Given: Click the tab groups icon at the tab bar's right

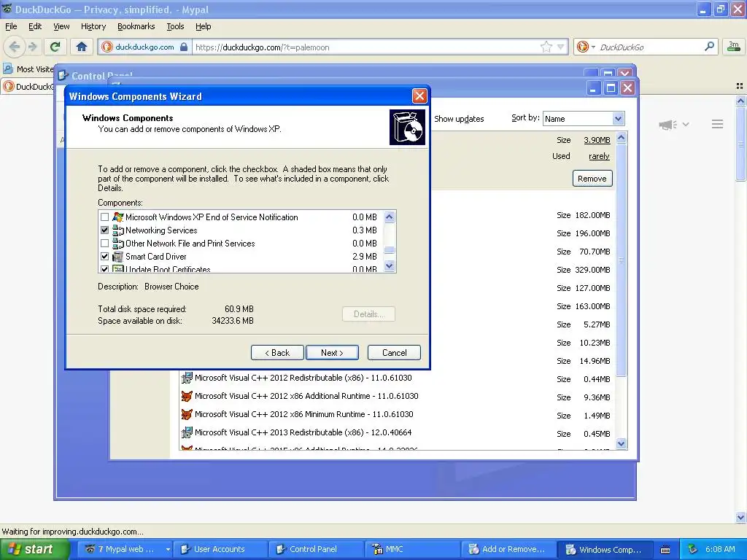Looking at the screenshot, I should click(x=740, y=86).
